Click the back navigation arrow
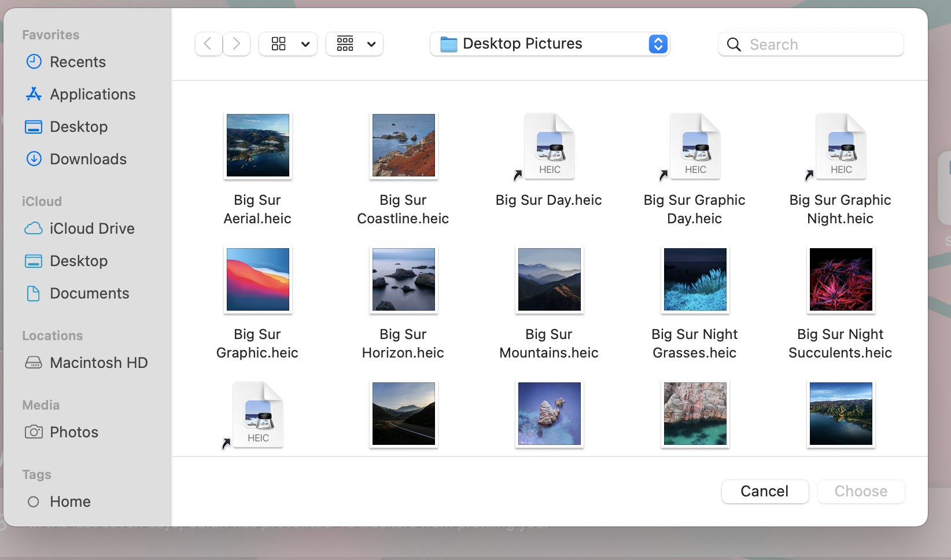This screenshot has width=951, height=560. [208, 44]
